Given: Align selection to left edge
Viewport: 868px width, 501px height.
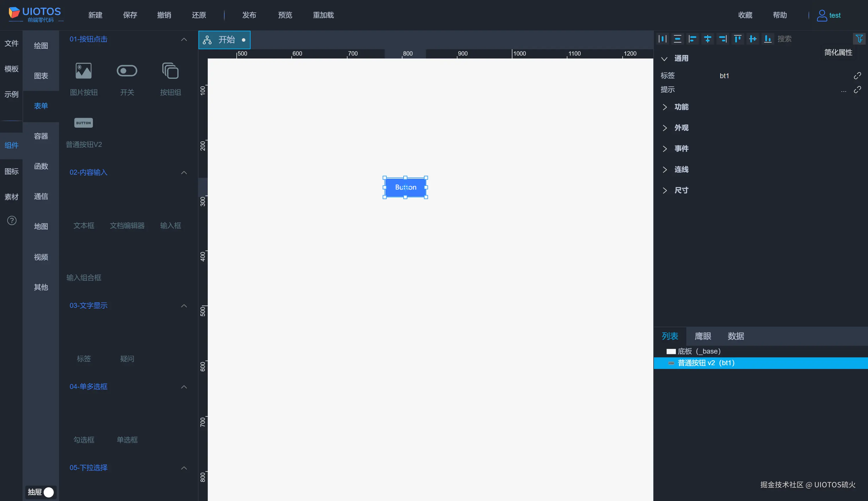Looking at the screenshot, I should click(x=692, y=39).
